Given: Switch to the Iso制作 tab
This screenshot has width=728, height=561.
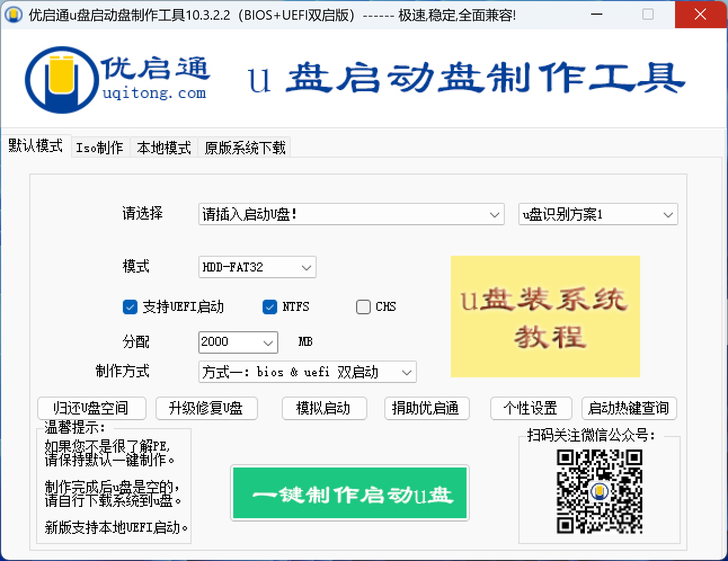Looking at the screenshot, I should click(100, 148).
